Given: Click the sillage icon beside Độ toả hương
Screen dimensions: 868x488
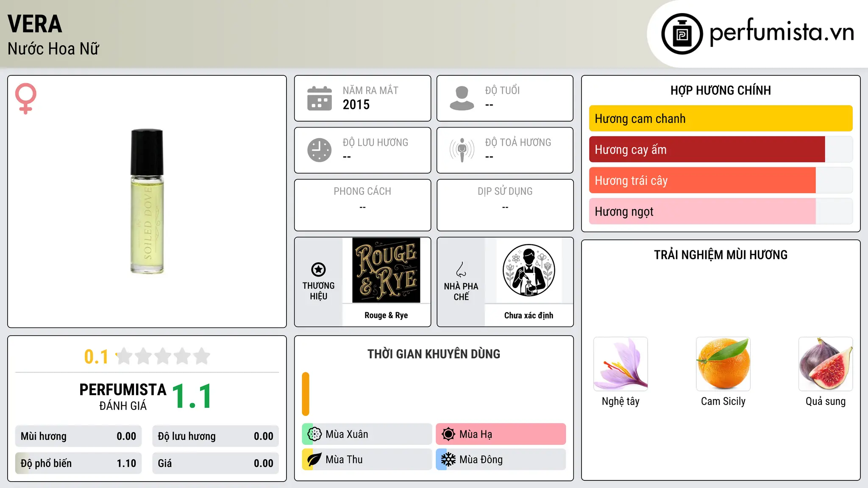Looking at the screenshot, I should (462, 150).
